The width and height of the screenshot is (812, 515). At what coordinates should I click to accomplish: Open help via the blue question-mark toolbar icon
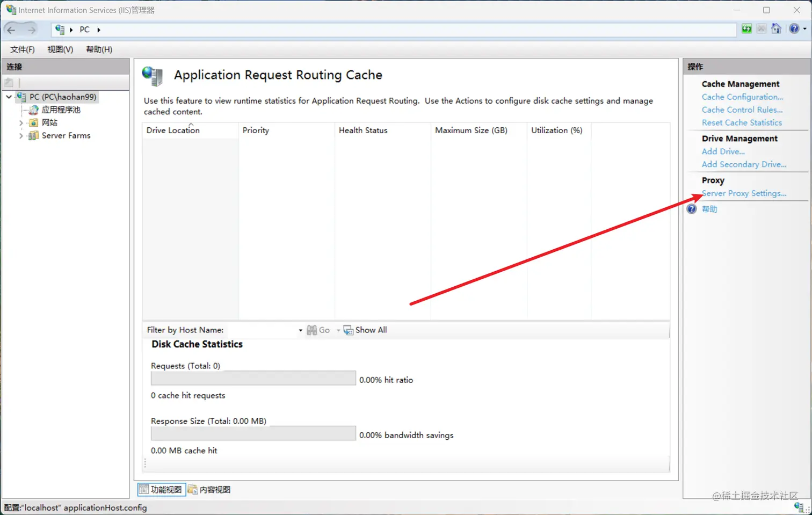point(794,29)
